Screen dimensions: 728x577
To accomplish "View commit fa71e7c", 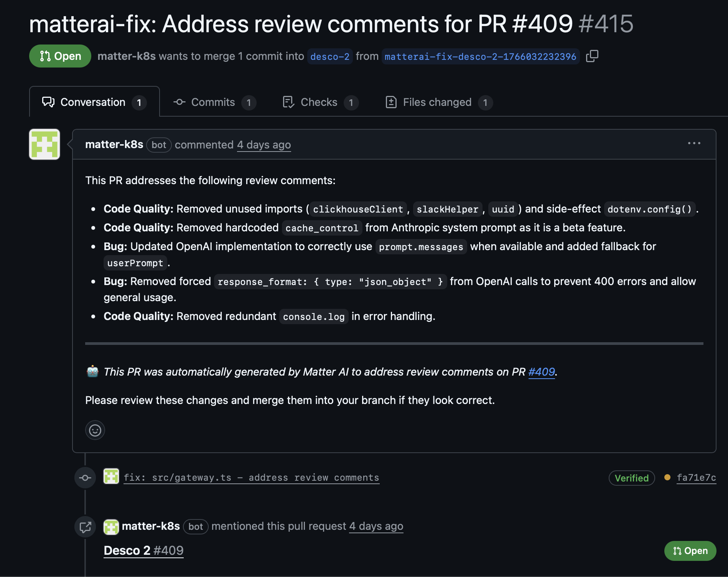I will (x=696, y=478).
